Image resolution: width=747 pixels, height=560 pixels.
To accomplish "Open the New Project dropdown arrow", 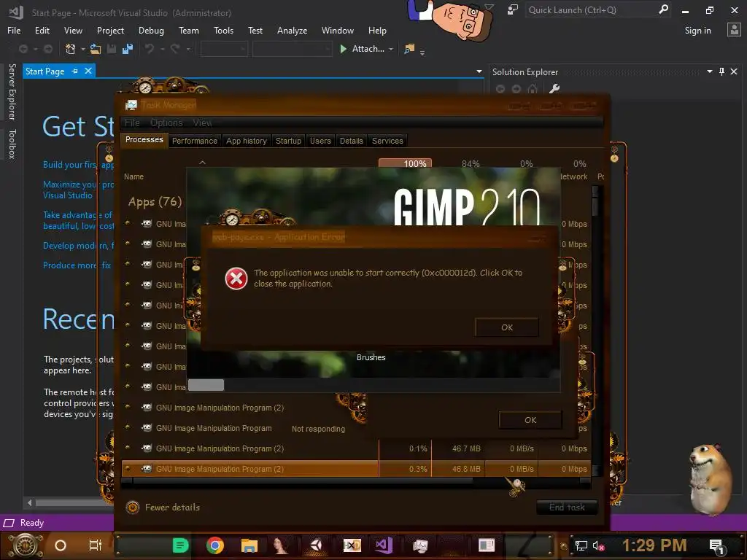I will point(83,49).
